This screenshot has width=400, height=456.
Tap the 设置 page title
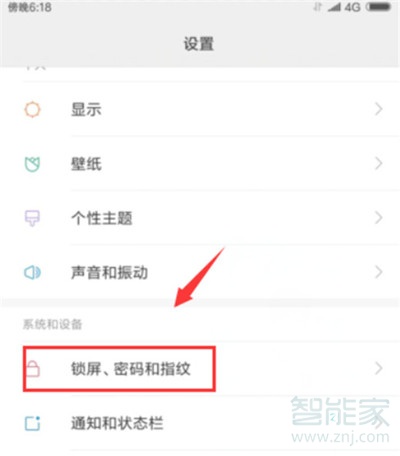pyautogui.click(x=199, y=44)
